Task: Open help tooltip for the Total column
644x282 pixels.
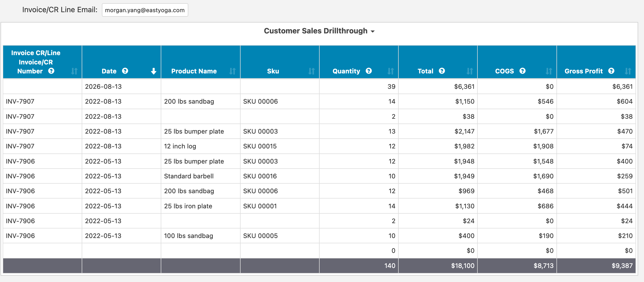Action: [442, 71]
